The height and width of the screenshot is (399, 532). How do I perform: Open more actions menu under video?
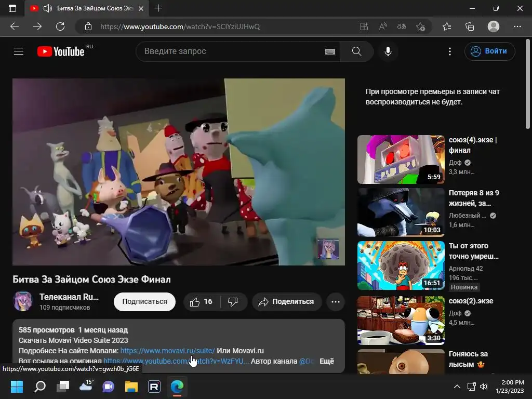click(336, 302)
